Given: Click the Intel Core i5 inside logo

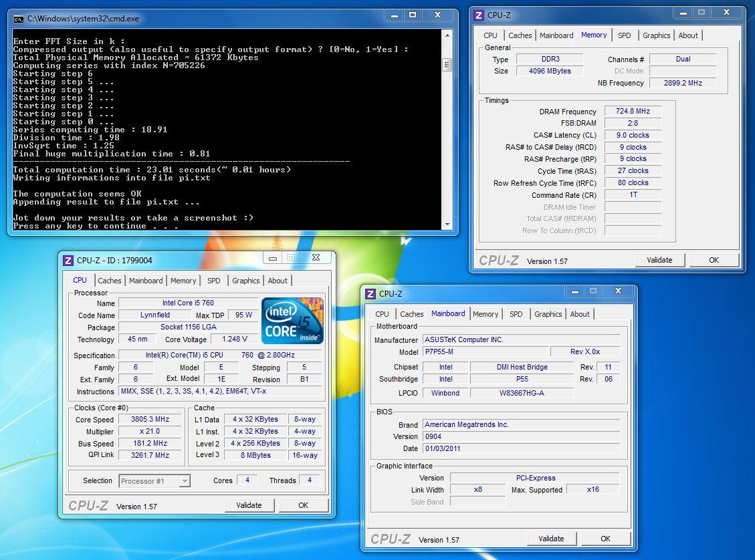Looking at the screenshot, I should (292, 321).
